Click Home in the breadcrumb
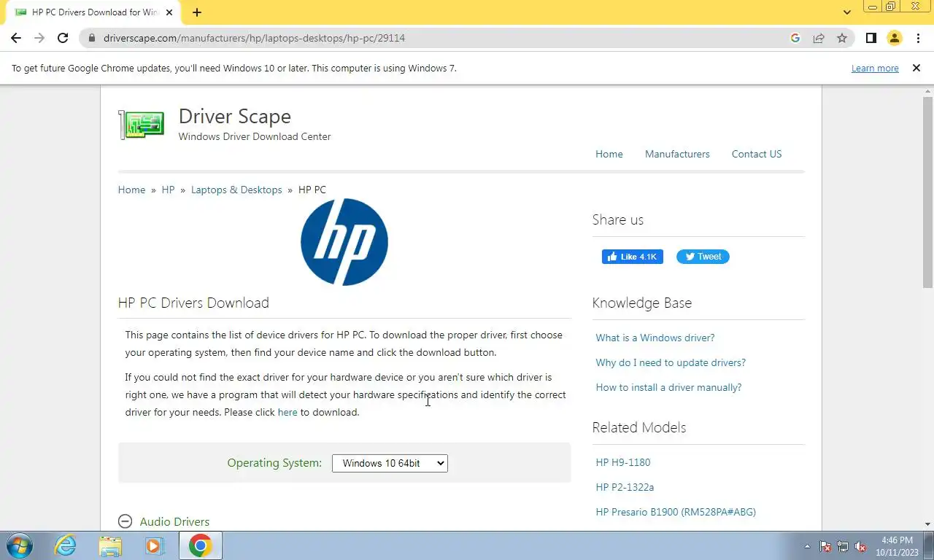The height and width of the screenshot is (560, 934). pos(131,190)
